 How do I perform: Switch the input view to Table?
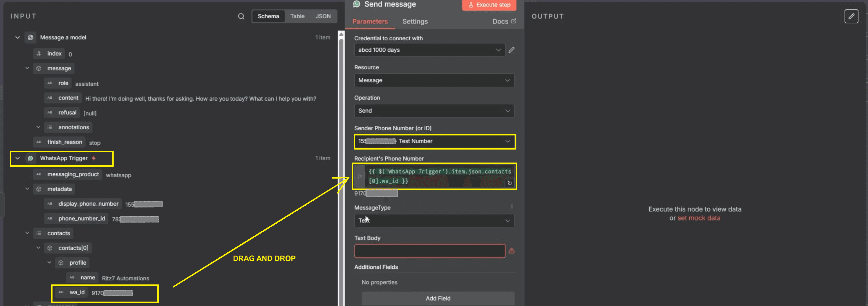[297, 16]
